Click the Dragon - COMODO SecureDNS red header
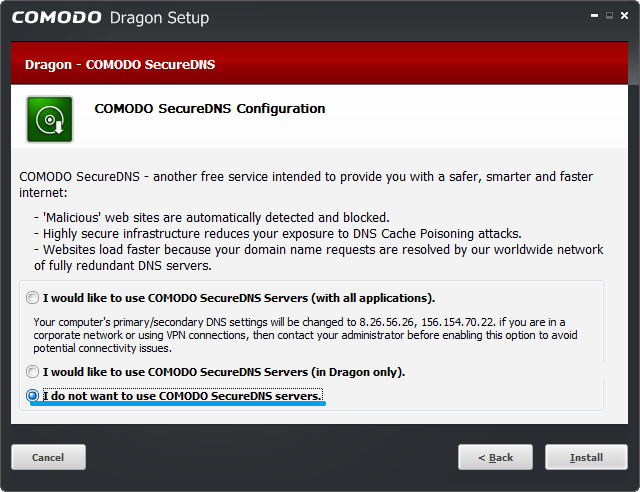Image resolution: width=640 pixels, height=492 pixels. point(319,64)
